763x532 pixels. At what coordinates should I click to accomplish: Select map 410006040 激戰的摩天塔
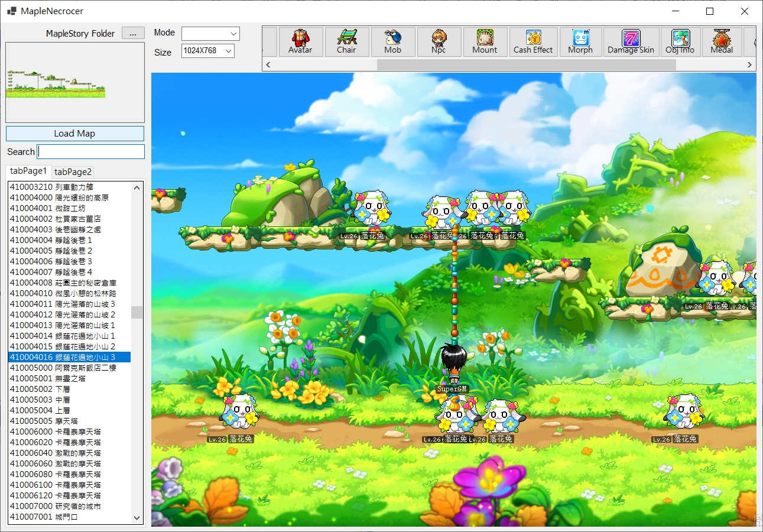69,453
